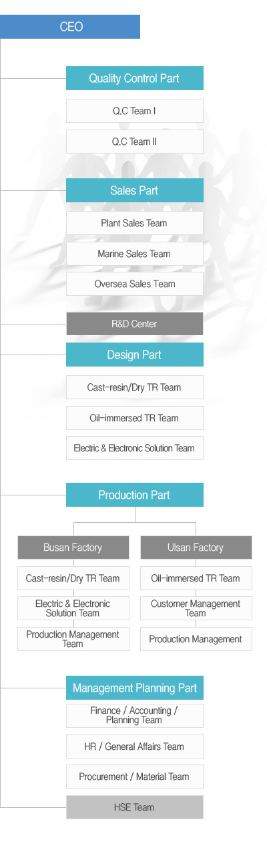Click the CEO box at top

tap(70, 27)
